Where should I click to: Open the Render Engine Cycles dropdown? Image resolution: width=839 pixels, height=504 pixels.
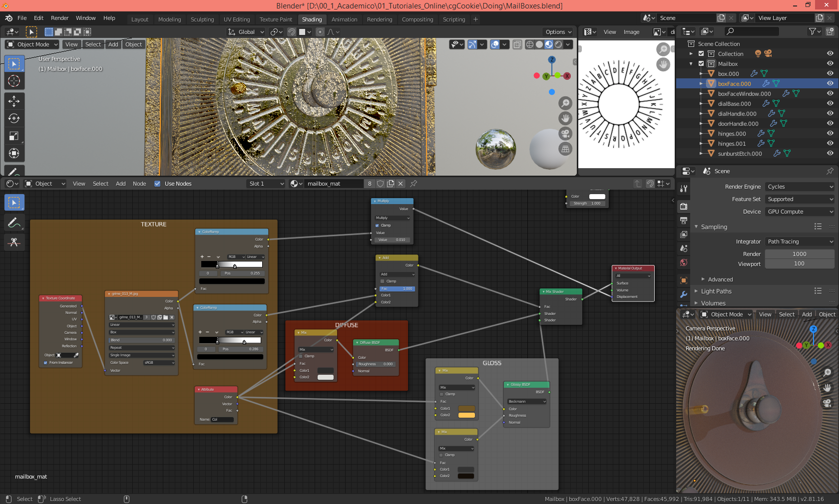800,187
